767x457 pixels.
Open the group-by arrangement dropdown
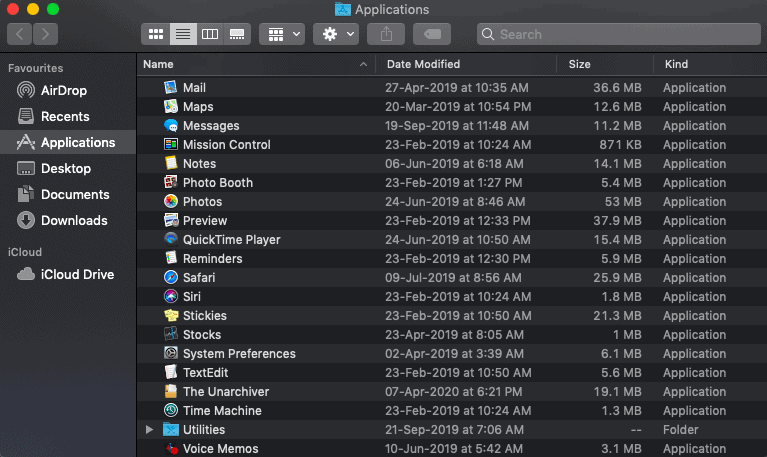[x=282, y=34]
